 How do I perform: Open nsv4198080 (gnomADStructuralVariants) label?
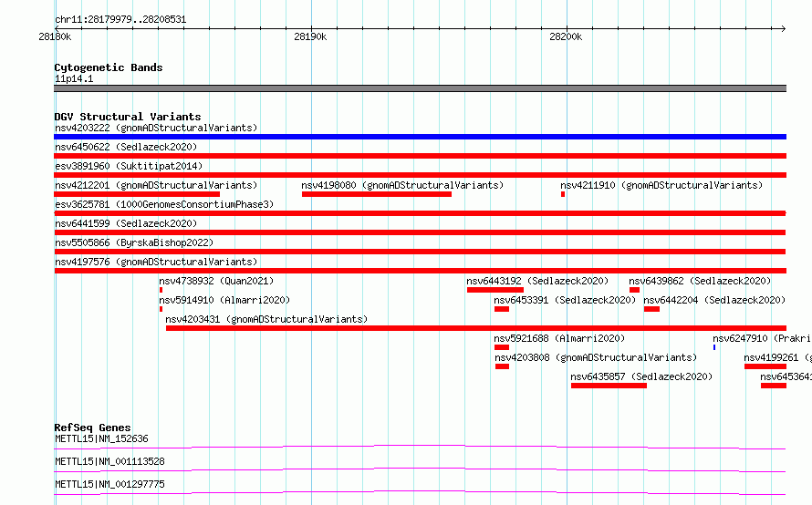[402, 185]
